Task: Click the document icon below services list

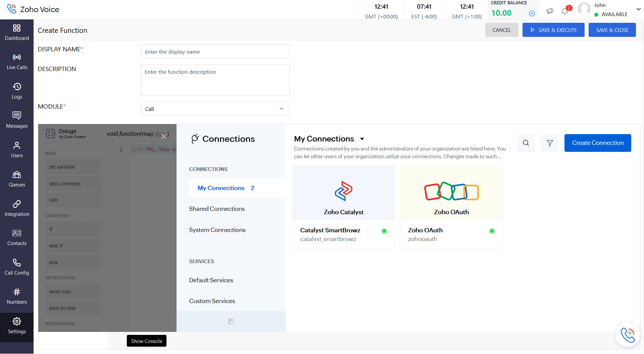Action: point(231,321)
